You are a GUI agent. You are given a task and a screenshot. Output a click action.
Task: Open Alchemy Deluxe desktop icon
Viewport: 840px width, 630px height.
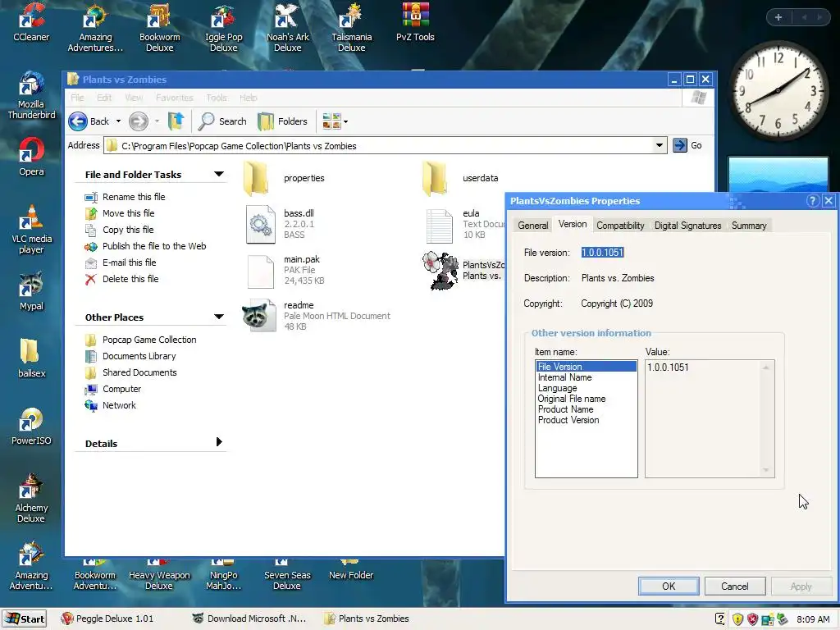click(x=31, y=498)
